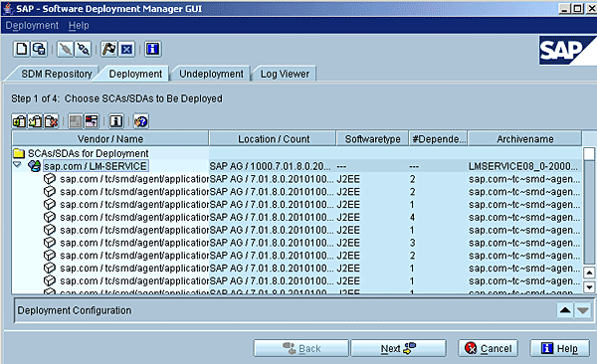Click the Archivename column header
597x364 pixels.
[524, 139]
